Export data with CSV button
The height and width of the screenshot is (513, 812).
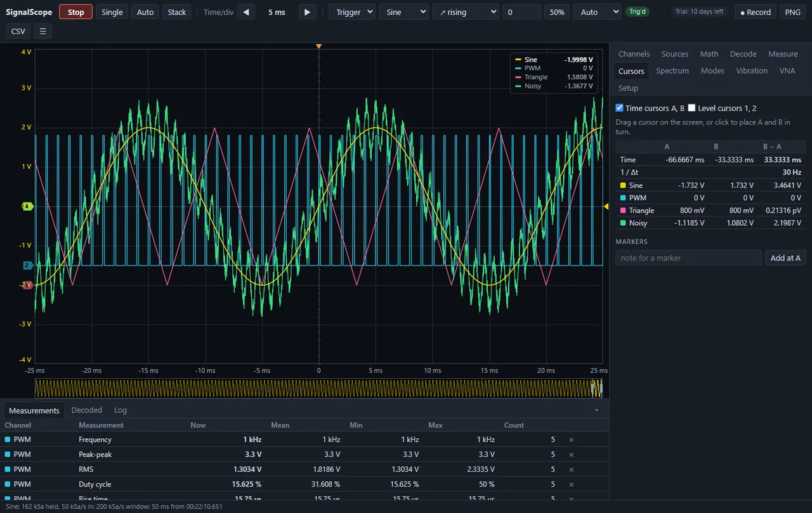tap(18, 31)
